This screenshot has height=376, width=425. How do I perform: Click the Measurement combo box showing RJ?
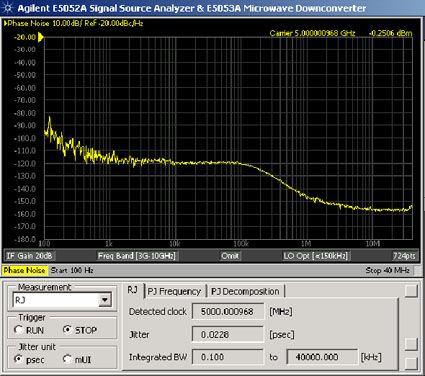coord(62,300)
